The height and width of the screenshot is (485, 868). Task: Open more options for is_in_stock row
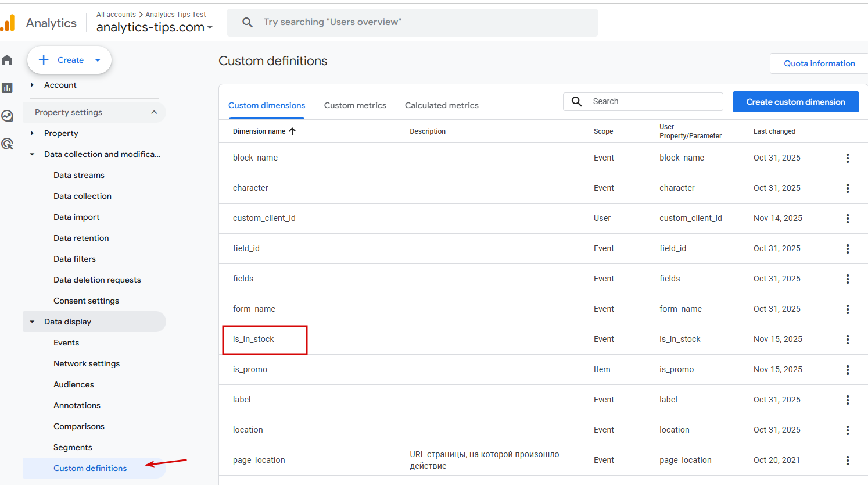(x=848, y=340)
